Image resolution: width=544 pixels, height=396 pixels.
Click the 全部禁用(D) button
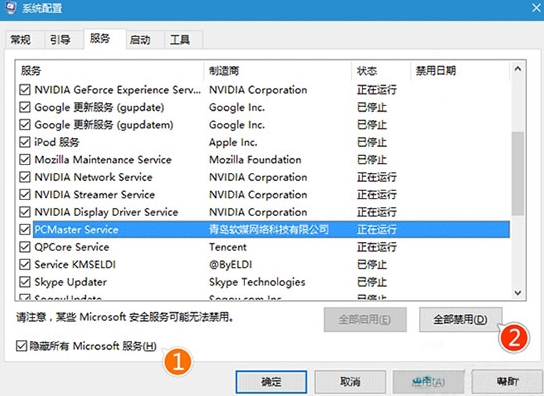[460, 319]
